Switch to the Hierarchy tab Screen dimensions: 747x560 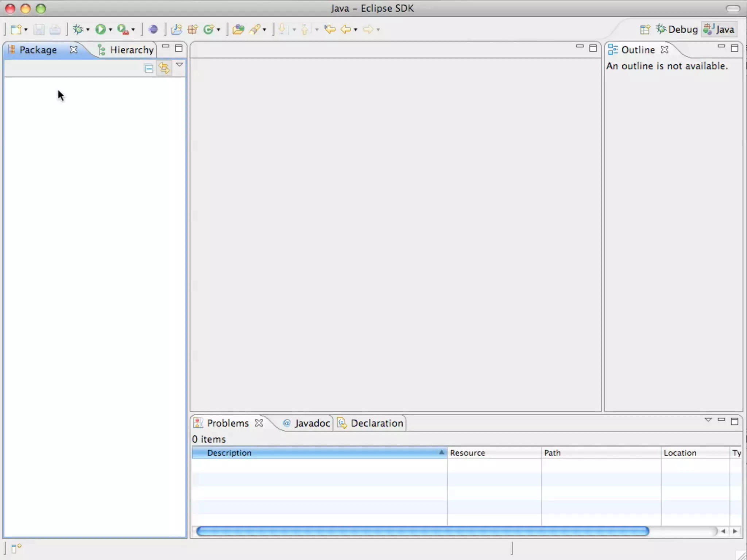(126, 50)
